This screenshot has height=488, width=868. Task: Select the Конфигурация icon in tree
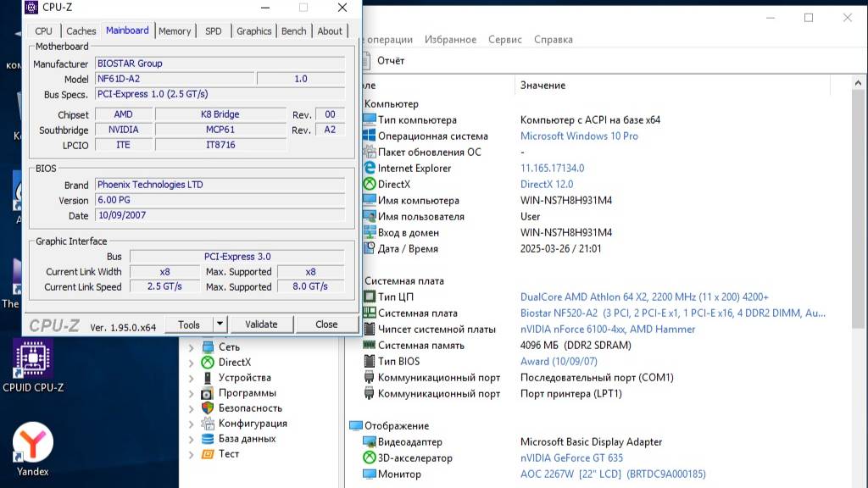(208, 424)
